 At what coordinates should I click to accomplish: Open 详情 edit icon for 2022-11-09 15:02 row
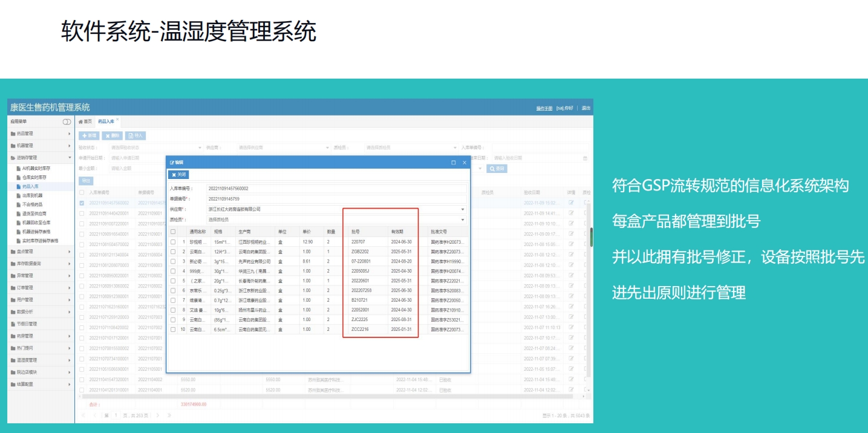coord(571,203)
